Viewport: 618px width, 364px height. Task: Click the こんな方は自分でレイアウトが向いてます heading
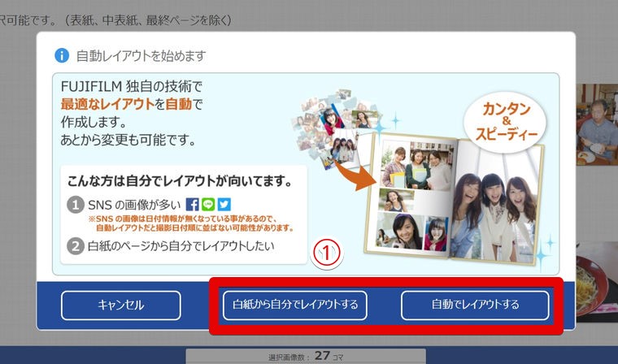click(180, 181)
